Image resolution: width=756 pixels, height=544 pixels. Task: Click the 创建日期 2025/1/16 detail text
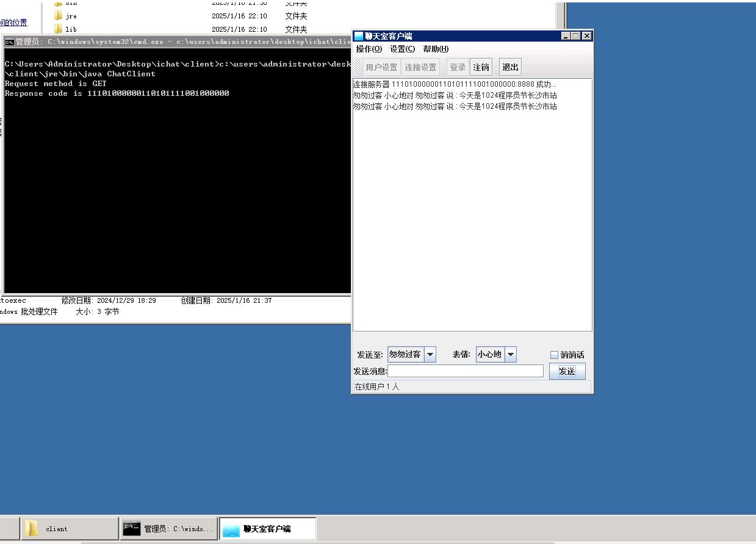click(x=226, y=300)
